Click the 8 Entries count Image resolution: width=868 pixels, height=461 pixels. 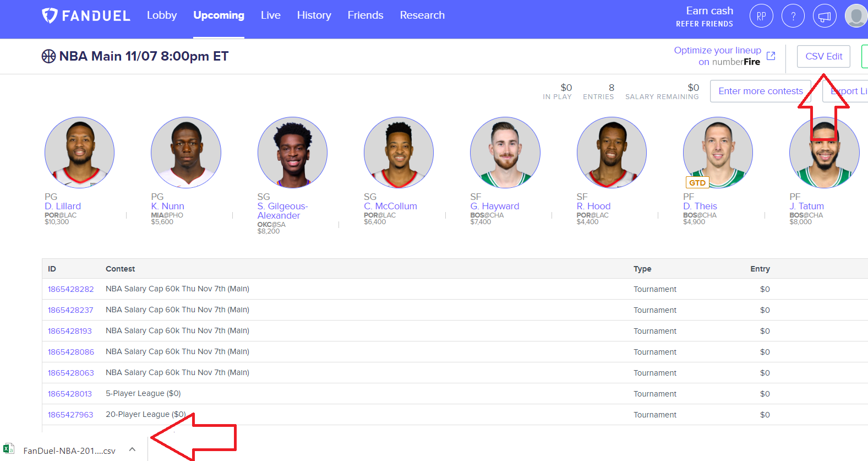(612, 88)
